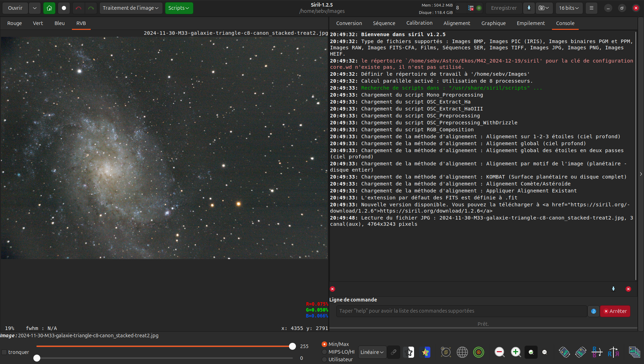The image size is (644, 364).
Task: Click the command line input field
Action: click(x=461, y=311)
